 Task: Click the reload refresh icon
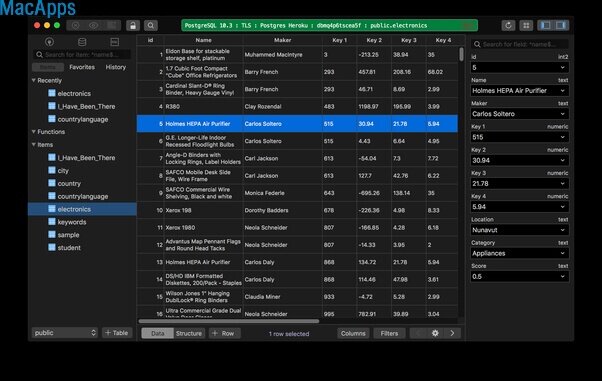tap(508, 25)
